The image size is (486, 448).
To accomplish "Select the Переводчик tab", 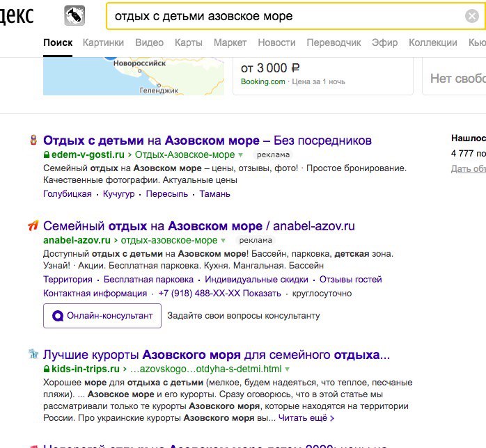I will 334,42.
